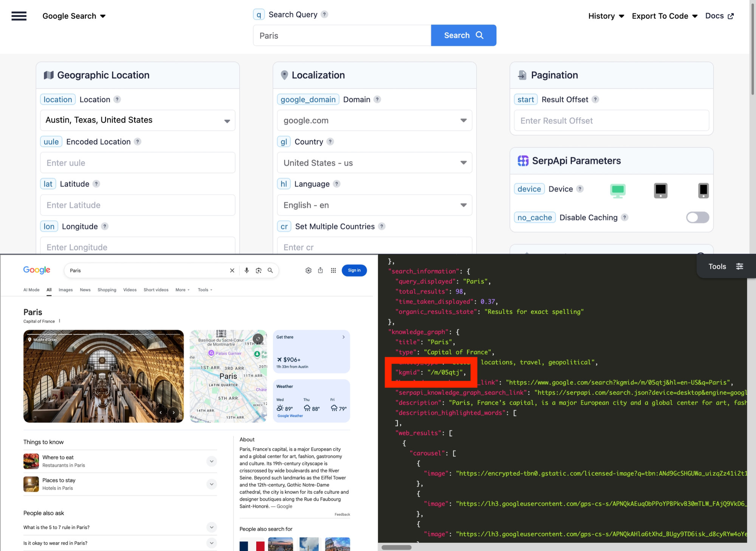The height and width of the screenshot is (551, 756).
Task: Click the horizontal scrollbar under the JSON panel
Action: pyautogui.click(x=397, y=547)
